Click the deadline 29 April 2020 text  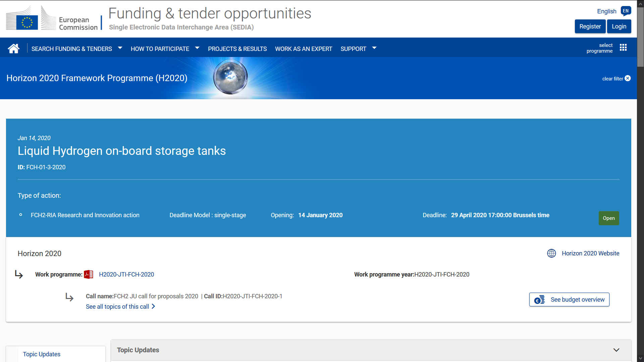point(500,215)
